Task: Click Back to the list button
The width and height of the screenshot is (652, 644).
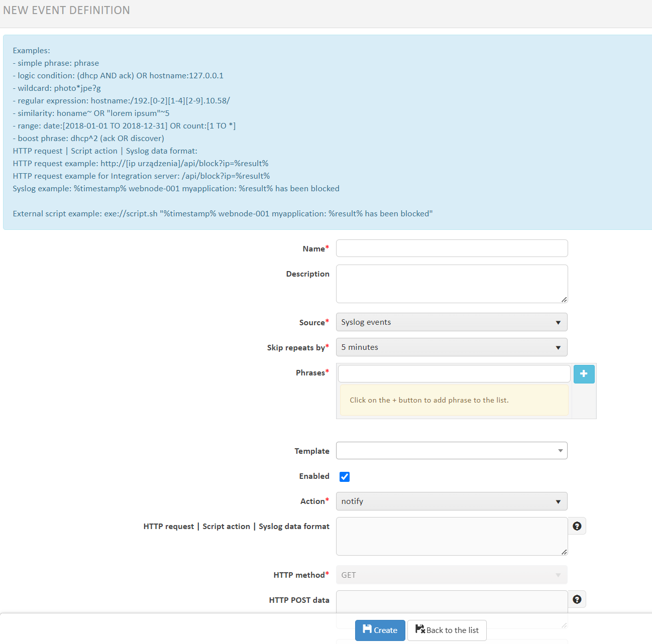Action: 447,630
